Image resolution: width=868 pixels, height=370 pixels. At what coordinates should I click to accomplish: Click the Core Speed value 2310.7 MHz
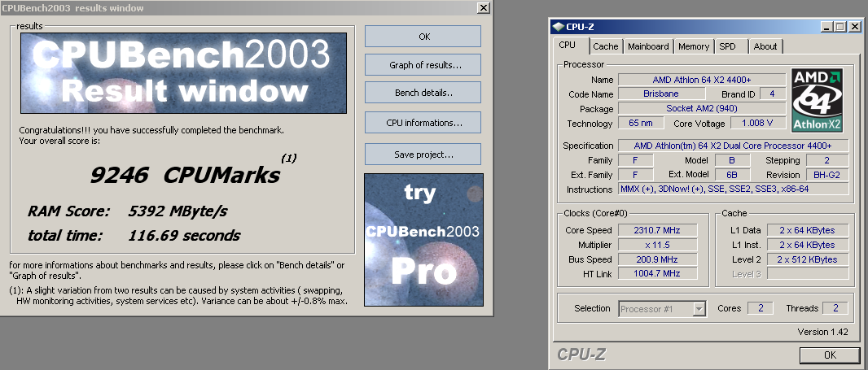point(657,230)
